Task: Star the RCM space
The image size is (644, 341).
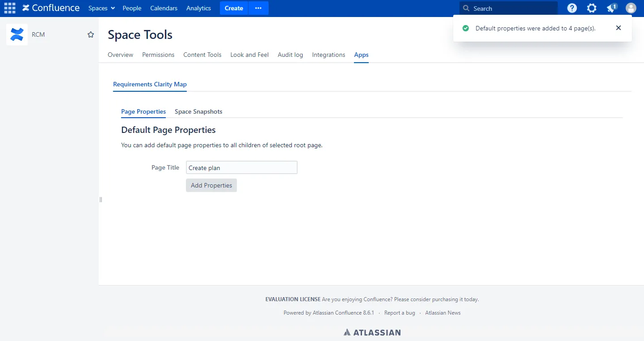Action: click(x=91, y=34)
